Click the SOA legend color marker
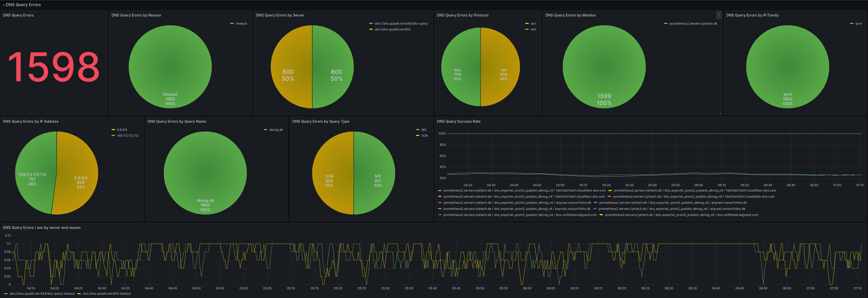The height and width of the screenshot is (298, 868). pos(418,136)
